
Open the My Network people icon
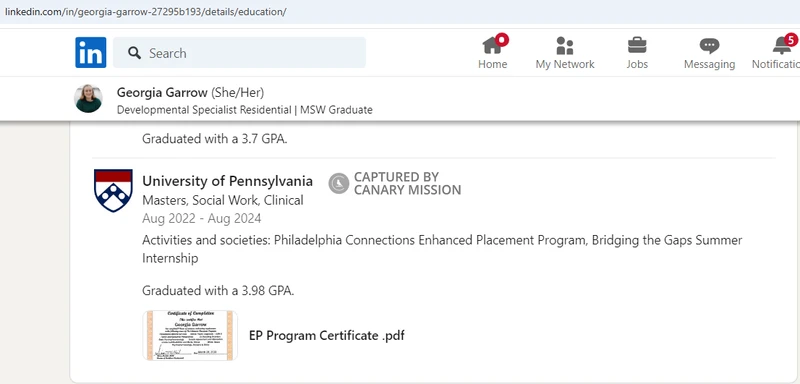565,46
